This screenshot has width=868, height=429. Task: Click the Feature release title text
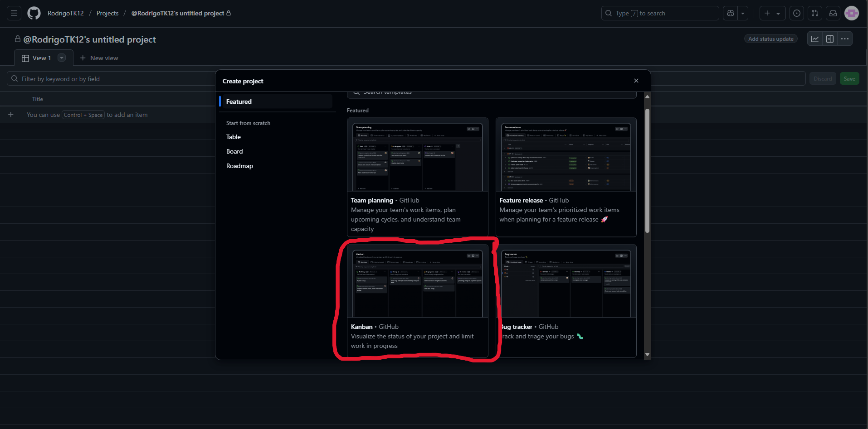click(521, 200)
